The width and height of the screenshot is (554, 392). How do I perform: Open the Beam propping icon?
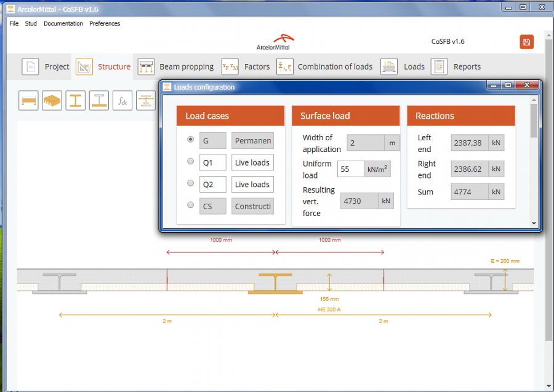146,66
